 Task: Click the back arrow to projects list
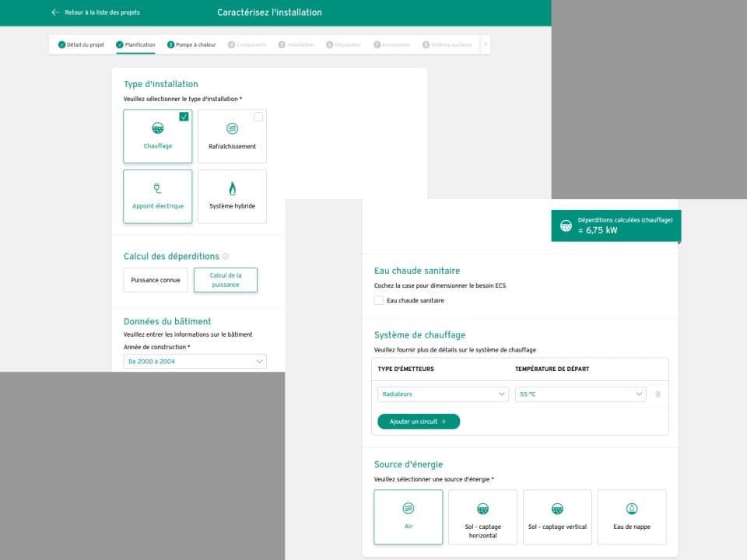pos(55,12)
